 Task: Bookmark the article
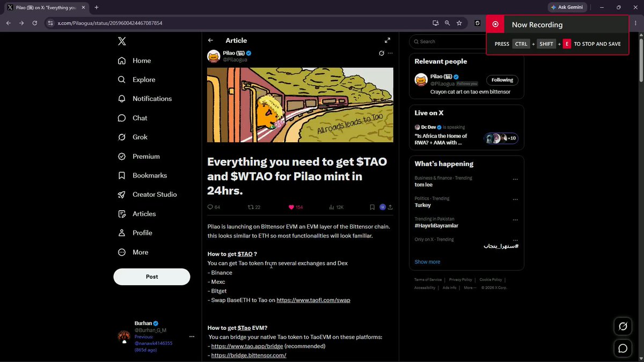pos(372,207)
